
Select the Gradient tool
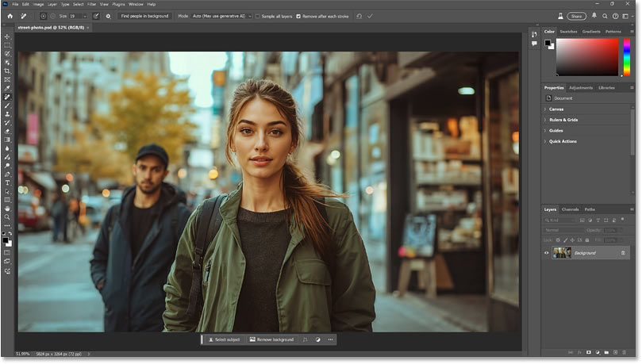click(x=7, y=140)
